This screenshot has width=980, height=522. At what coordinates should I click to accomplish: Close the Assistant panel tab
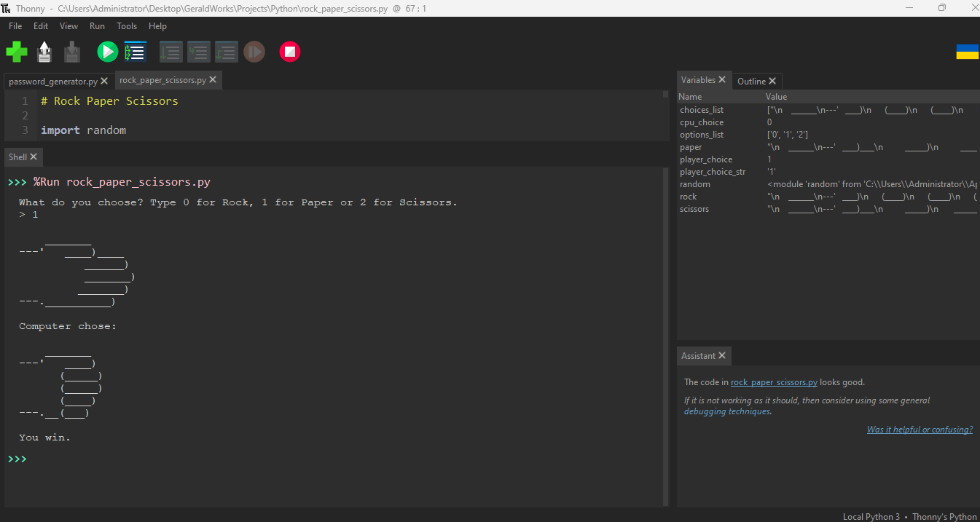tap(722, 356)
